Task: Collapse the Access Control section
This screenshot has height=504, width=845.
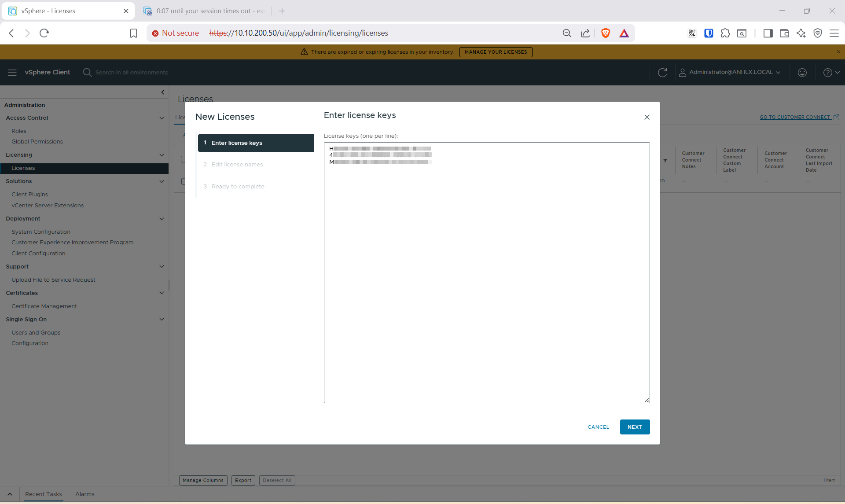Action: point(162,118)
